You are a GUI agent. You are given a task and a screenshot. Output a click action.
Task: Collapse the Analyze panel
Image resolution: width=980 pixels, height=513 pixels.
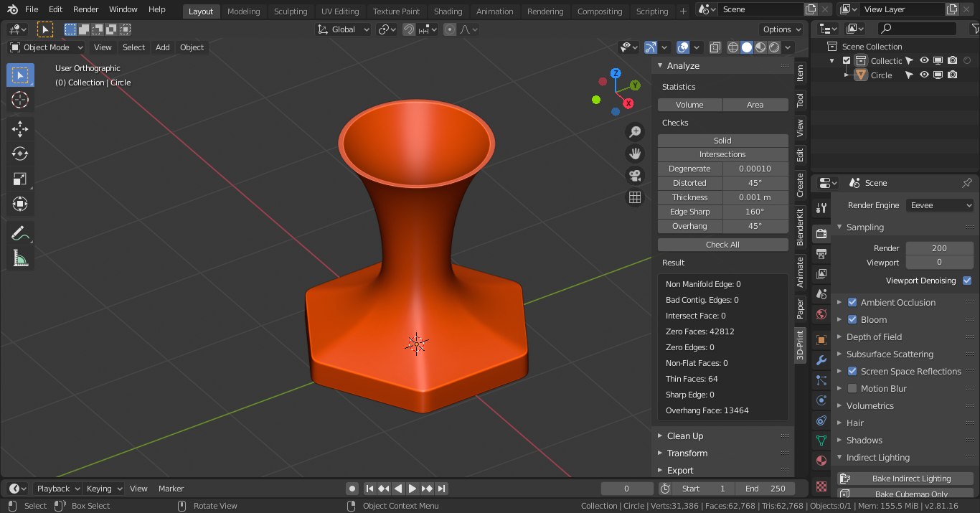(660, 65)
